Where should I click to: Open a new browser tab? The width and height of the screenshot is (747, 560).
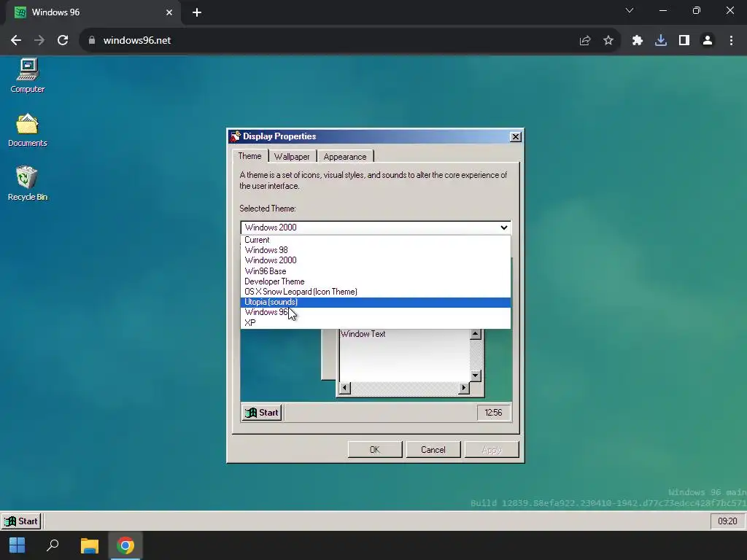point(197,12)
